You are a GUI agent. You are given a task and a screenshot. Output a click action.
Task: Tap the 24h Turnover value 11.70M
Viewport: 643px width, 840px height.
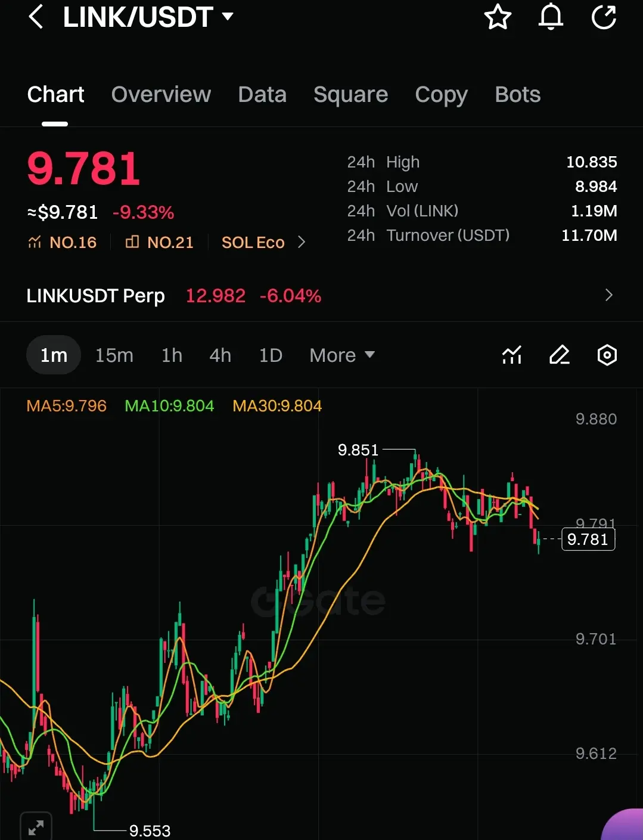pyautogui.click(x=589, y=235)
